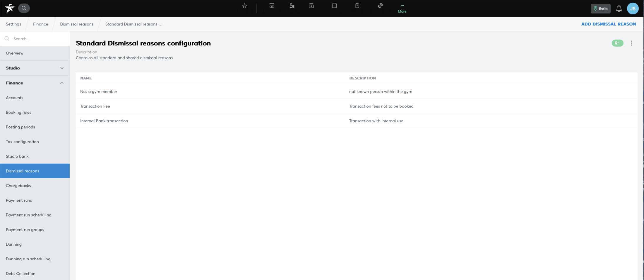
Task: Click the DESCRIPTION column header
Action: [x=362, y=78]
